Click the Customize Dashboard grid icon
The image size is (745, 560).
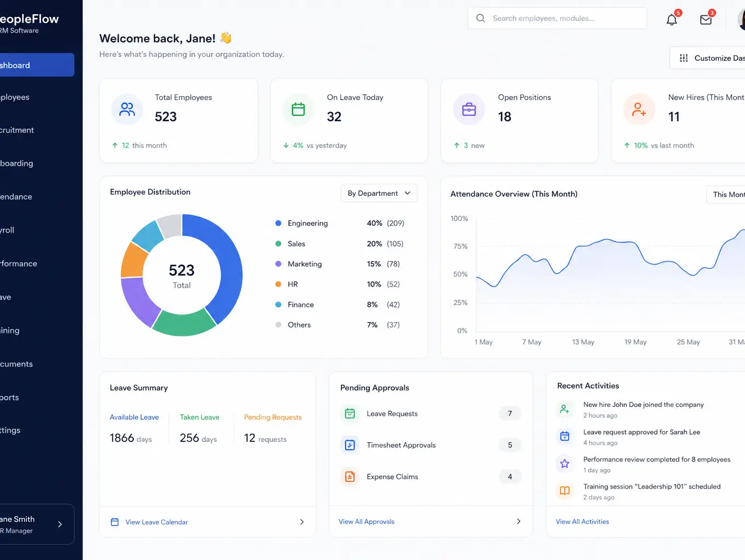pyautogui.click(x=684, y=58)
